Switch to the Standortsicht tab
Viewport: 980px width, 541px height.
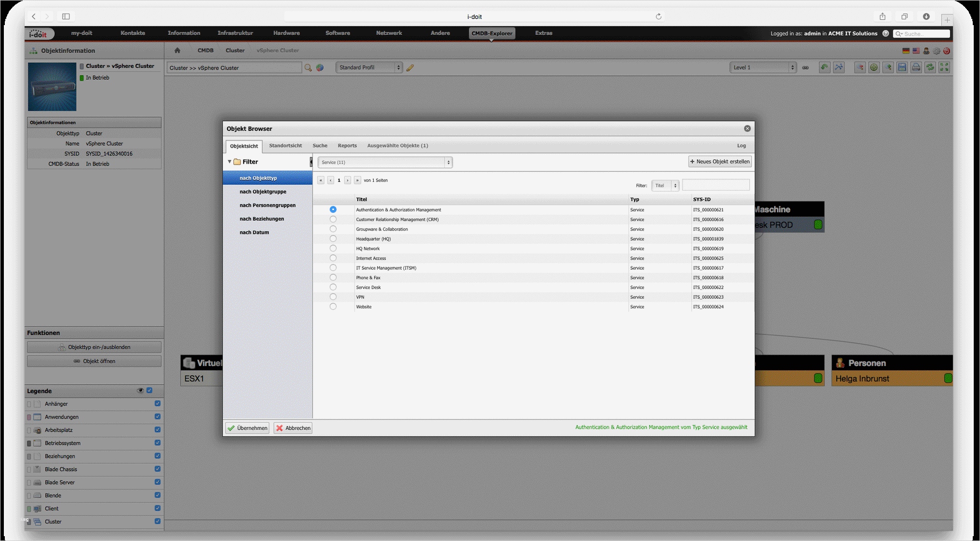(x=285, y=146)
